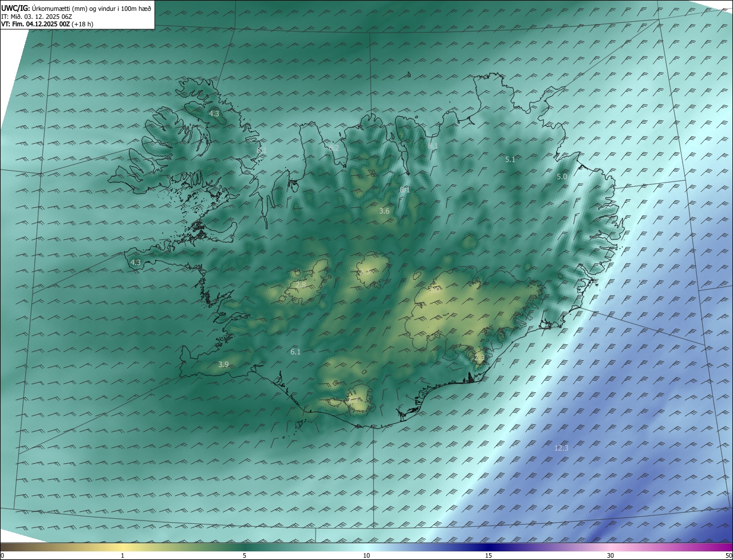The width and height of the screenshot is (733, 560).
Task: Click the '50' tick label on color scale
Action: (x=728, y=555)
